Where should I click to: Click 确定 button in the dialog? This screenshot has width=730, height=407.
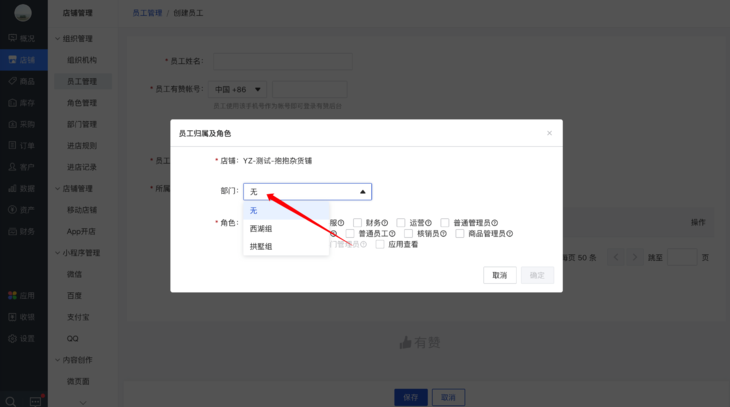[x=537, y=275]
